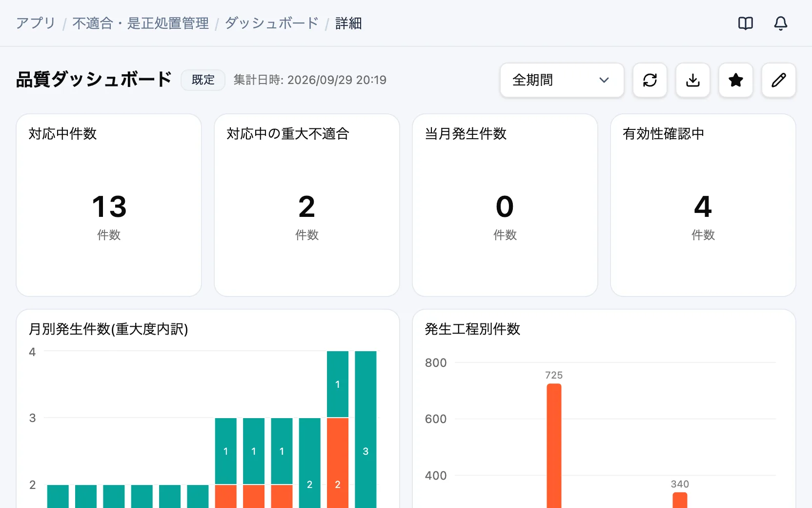Select the 詳細 breadcrumb item
812x508 pixels.
click(348, 23)
